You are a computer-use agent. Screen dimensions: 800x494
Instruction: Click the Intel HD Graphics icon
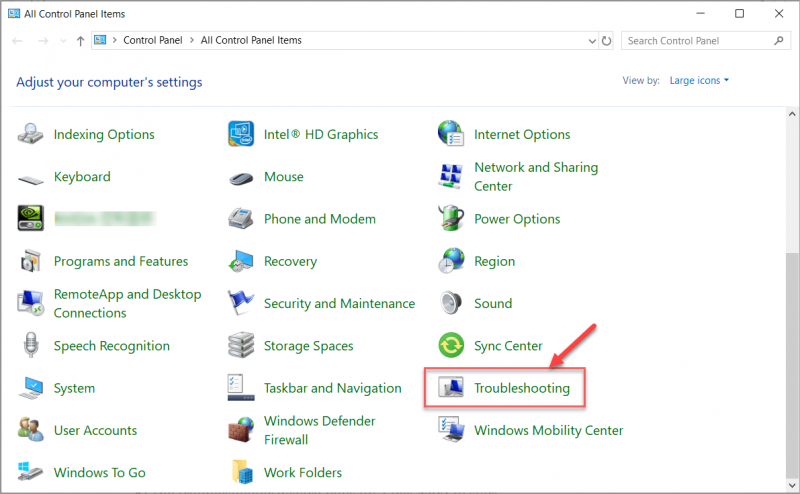tap(241, 134)
